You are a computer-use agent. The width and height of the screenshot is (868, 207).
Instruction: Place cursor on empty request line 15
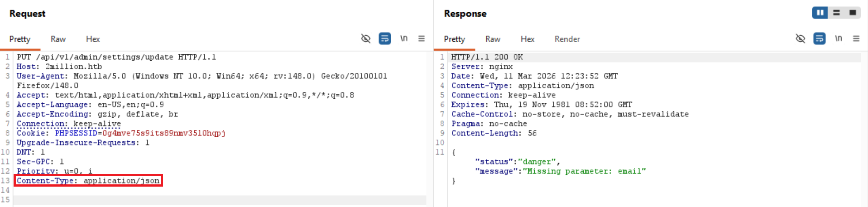(220, 200)
